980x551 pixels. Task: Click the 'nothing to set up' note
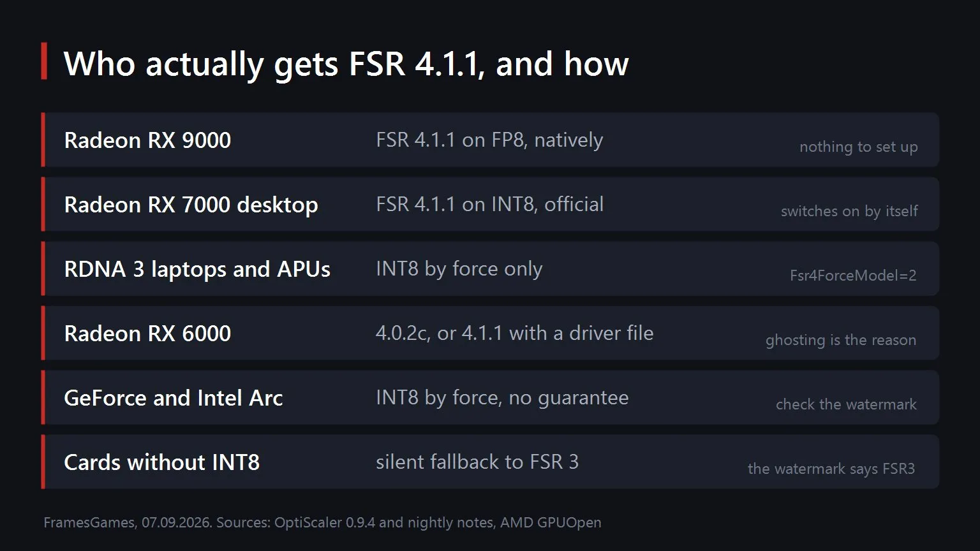coord(858,147)
